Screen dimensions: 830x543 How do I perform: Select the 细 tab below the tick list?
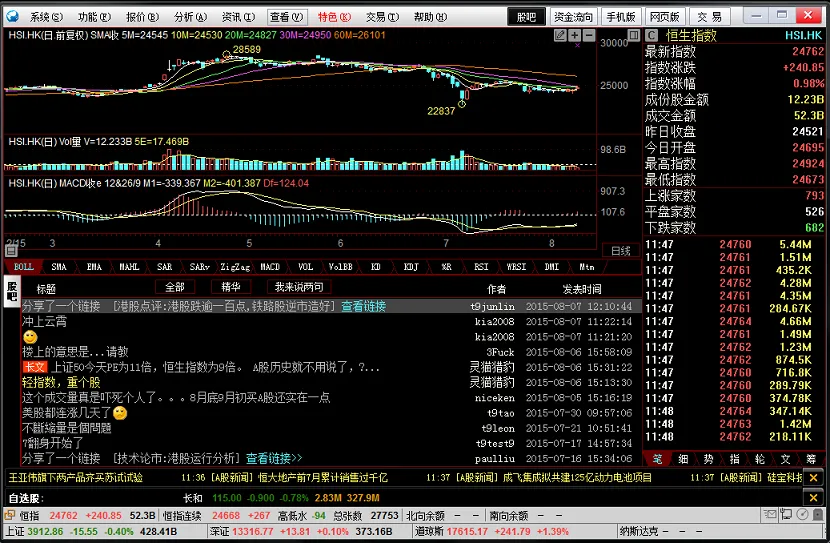point(683,459)
